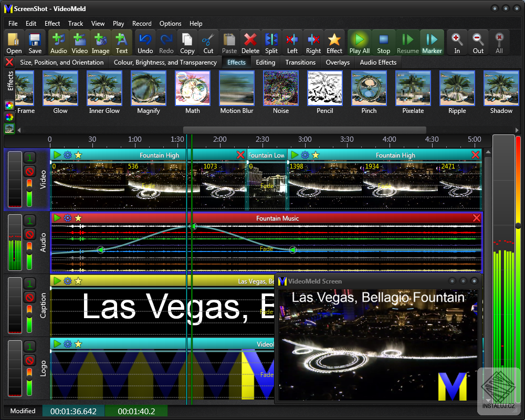
Task: Open the Record menu
Action: pyautogui.click(x=142, y=24)
